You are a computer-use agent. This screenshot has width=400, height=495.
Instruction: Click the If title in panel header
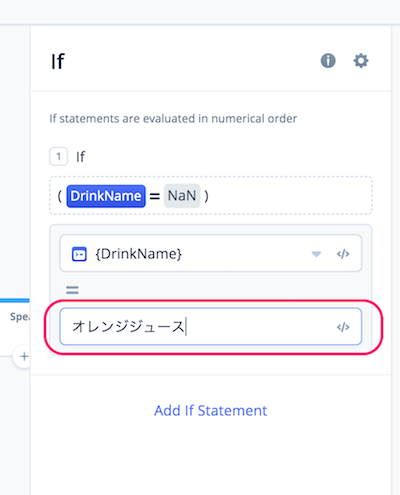click(58, 61)
